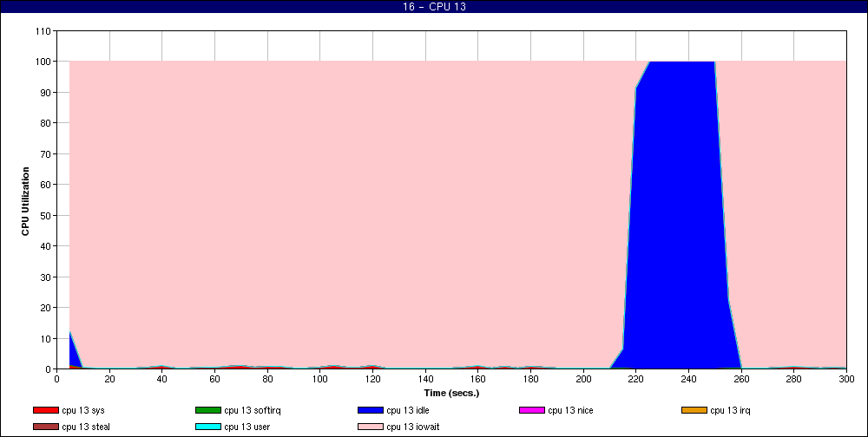The image size is (868, 437).
Task: Click y-axis tick label 110
Action: [x=43, y=31]
